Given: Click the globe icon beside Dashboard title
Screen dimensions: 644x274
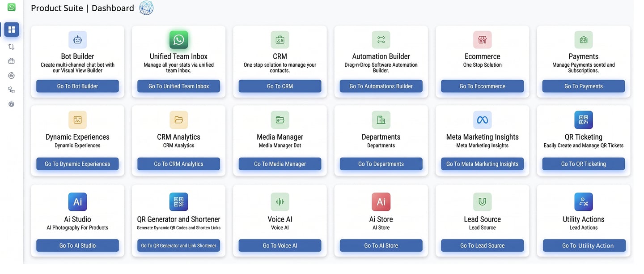Looking at the screenshot, I should (146, 8).
